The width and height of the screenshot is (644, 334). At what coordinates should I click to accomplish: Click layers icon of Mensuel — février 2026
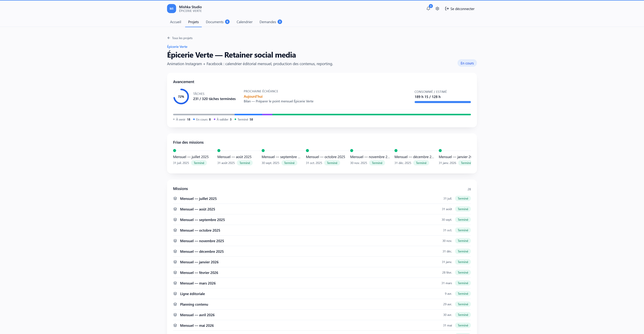[175, 272]
